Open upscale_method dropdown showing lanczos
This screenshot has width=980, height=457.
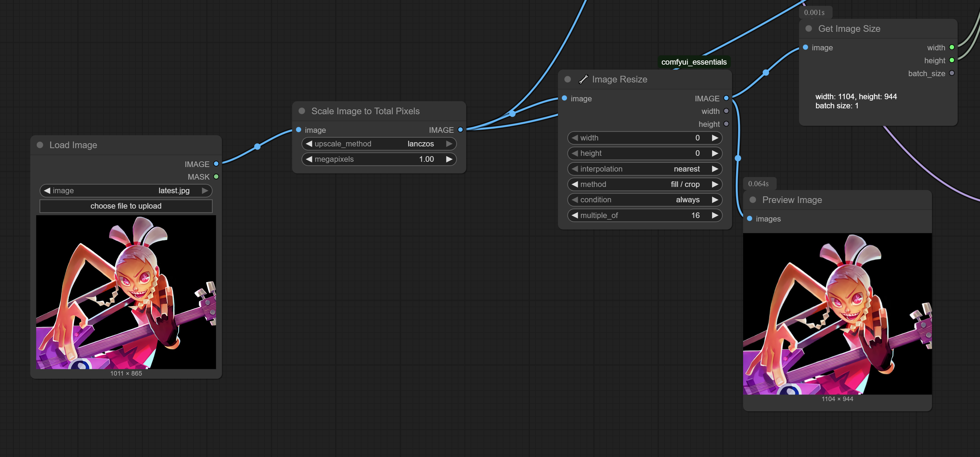[379, 144]
